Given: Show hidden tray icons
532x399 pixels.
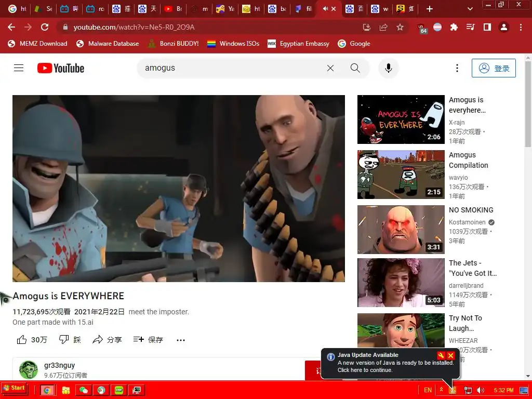Looking at the screenshot, I should pos(442,390).
